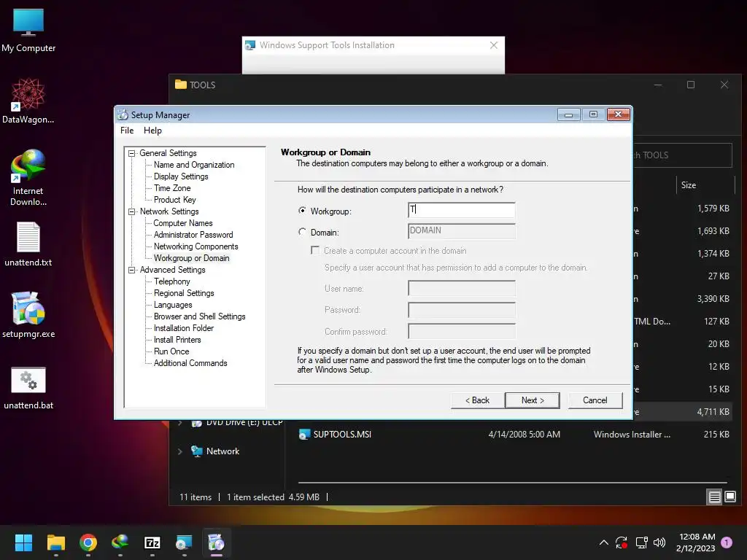Image resolution: width=747 pixels, height=560 pixels.
Task: Close the Windows Support Tools Installation window
Action: [x=494, y=45]
